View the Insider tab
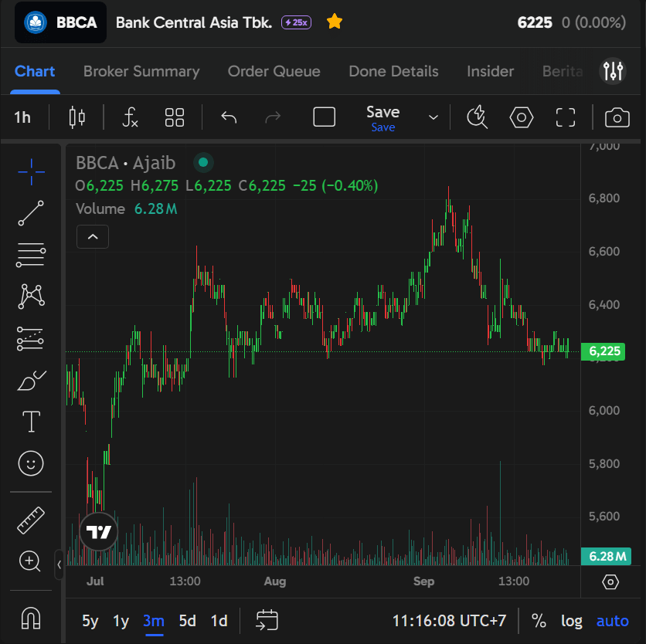646x644 pixels. pyautogui.click(x=490, y=71)
